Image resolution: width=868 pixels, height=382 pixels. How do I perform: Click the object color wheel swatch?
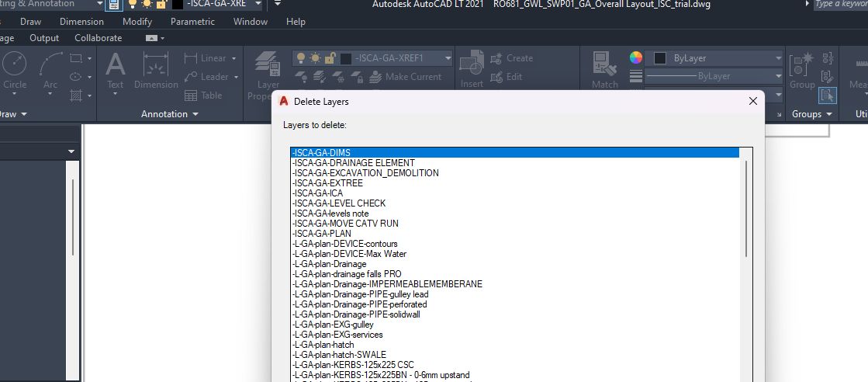[636, 58]
